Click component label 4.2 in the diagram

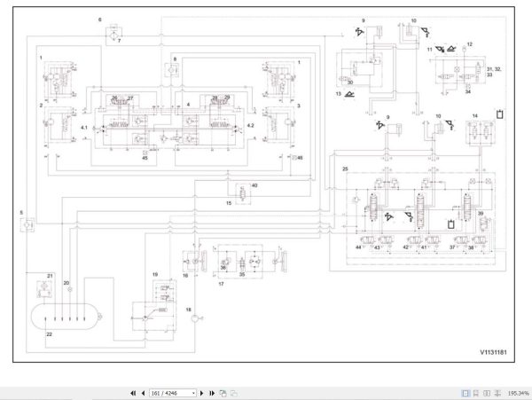pos(250,126)
